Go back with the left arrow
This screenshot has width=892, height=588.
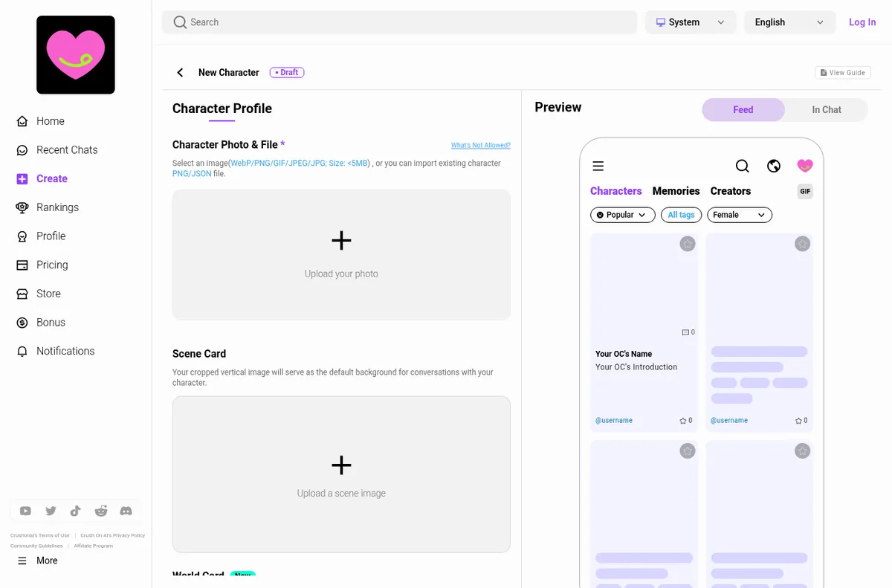180,72
